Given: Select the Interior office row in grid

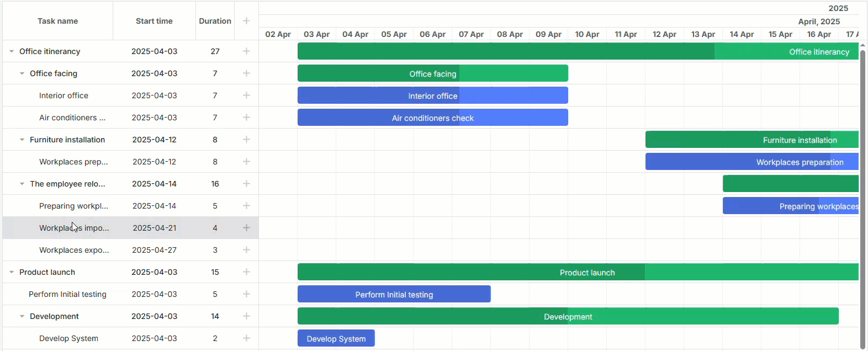Looking at the screenshot, I should click(130, 95).
